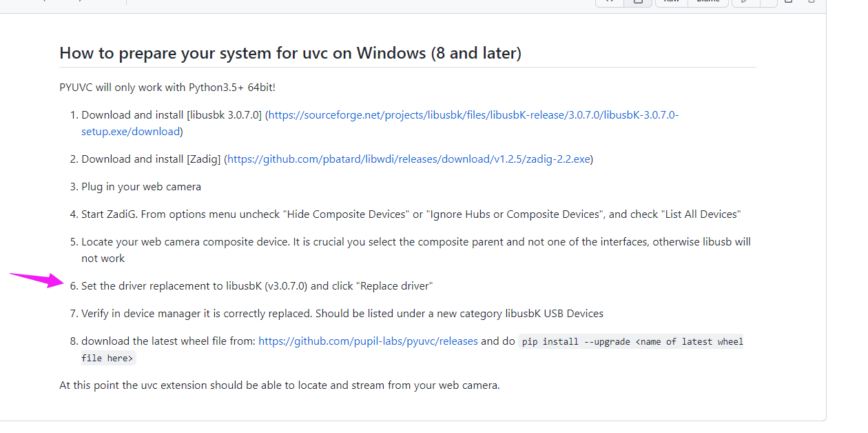868x433 pixels.
Task: Click the line "PYUVC will only work with Python3.5+ 64bit!"
Action: click(x=167, y=88)
